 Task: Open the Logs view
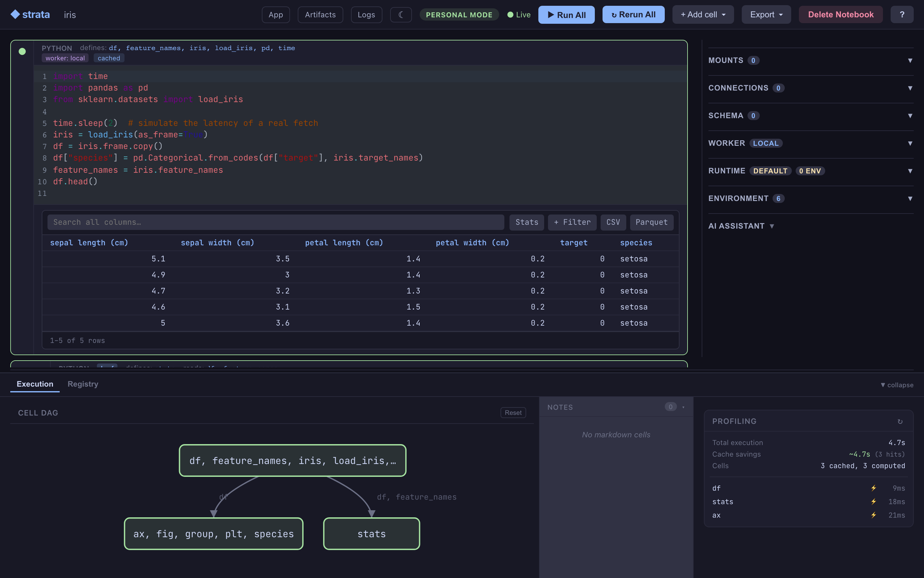click(366, 15)
